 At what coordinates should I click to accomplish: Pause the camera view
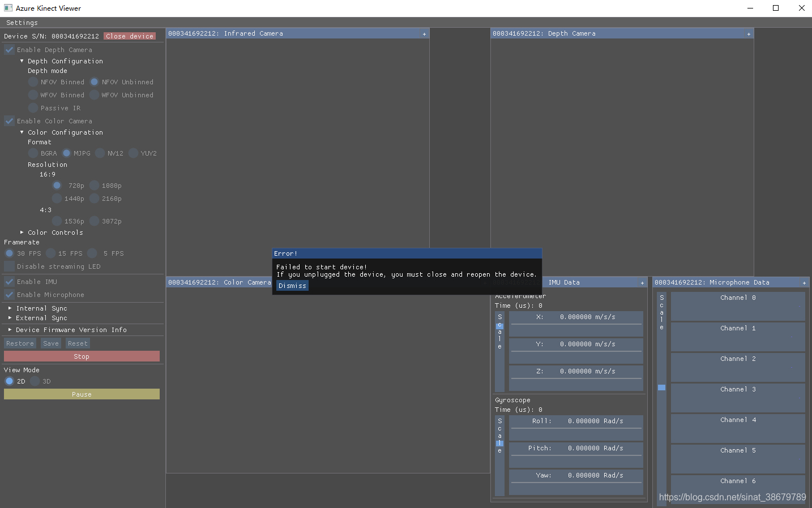82,394
